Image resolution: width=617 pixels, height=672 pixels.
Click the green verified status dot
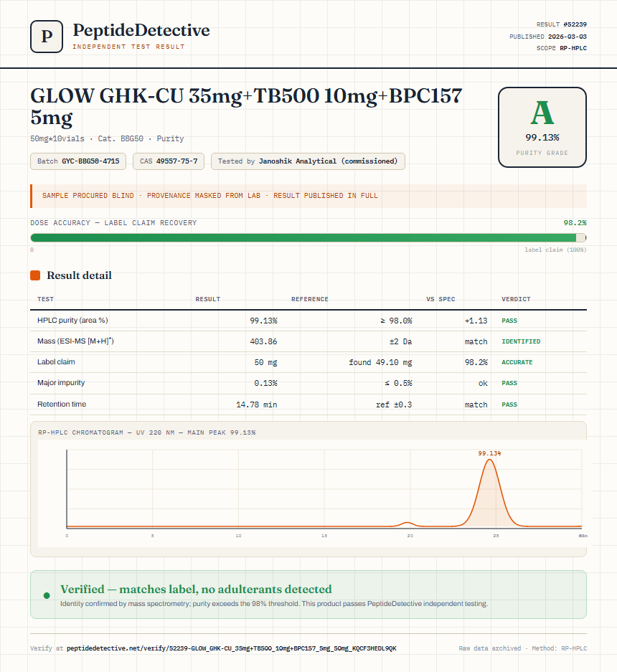pyautogui.click(x=47, y=595)
